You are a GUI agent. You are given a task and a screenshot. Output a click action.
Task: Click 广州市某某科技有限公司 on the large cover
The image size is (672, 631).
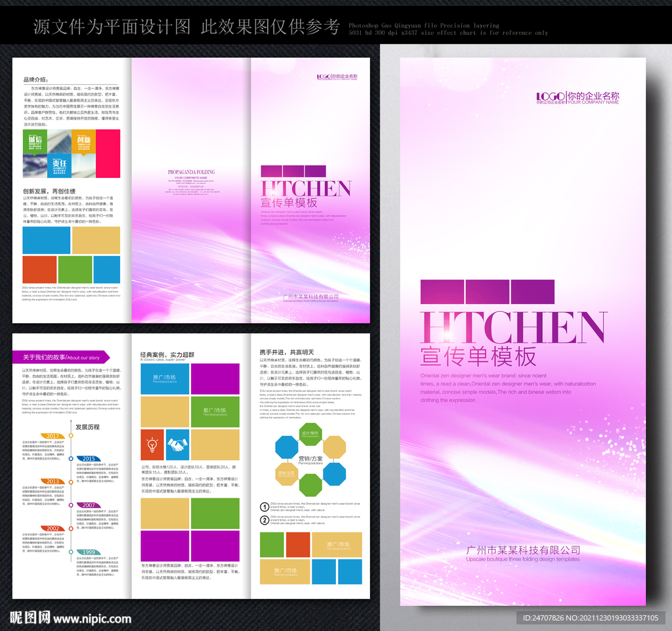click(523, 550)
